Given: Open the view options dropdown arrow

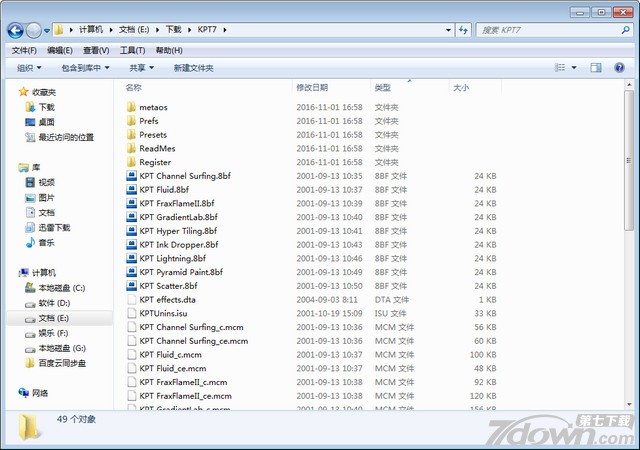Looking at the screenshot, I should [574, 67].
